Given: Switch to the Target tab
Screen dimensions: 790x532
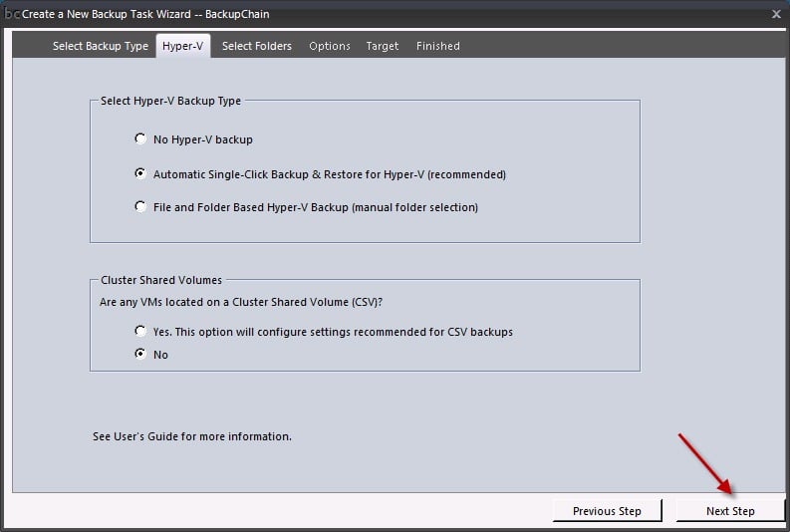Looking at the screenshot, I should click(383, 46).
